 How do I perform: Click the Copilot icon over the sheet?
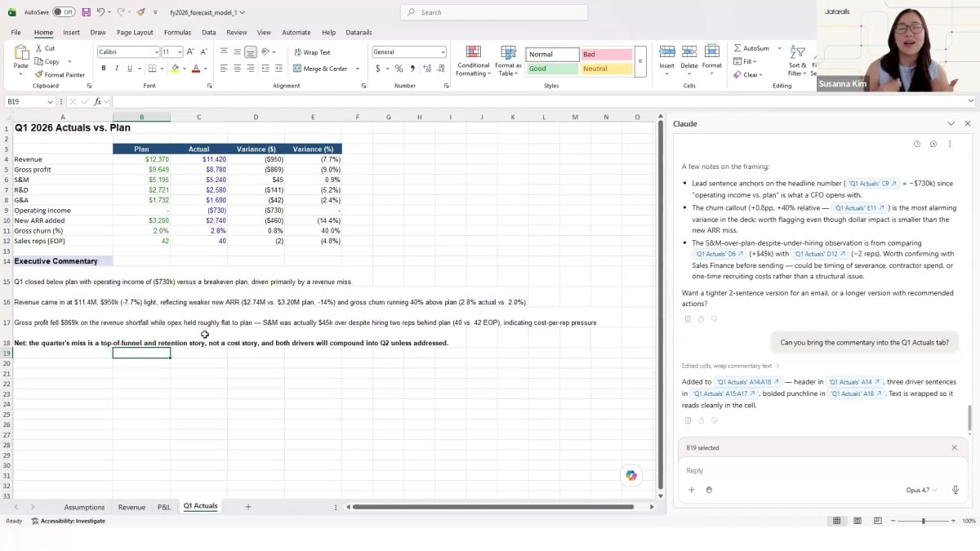tap(631, 475)
